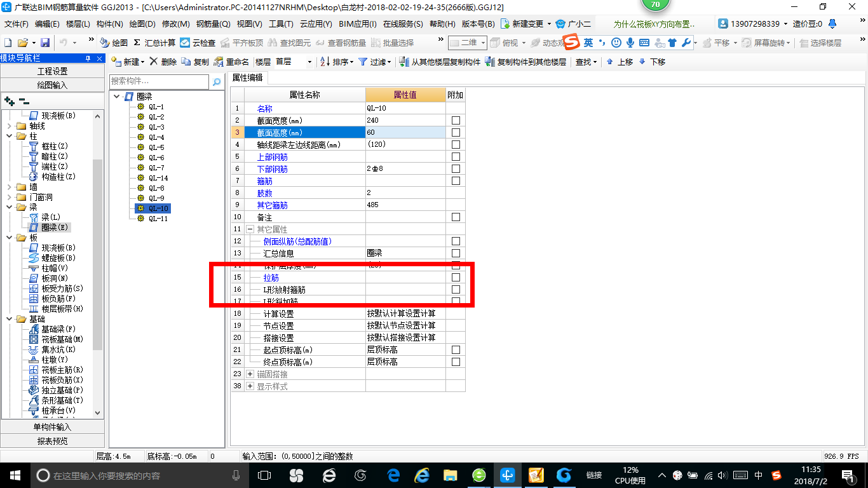Move component up with 上移
The height and width of the screenshot is (488, 868).
[x=620, y=62]
